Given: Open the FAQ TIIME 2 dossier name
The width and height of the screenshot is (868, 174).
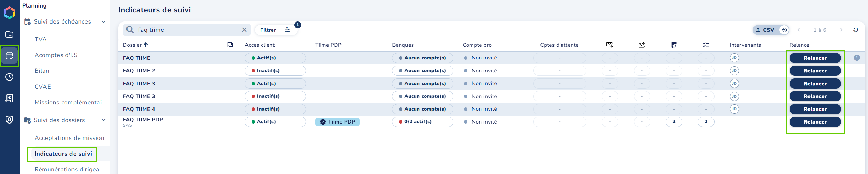Looking at the screenshot, I should 139,71.
